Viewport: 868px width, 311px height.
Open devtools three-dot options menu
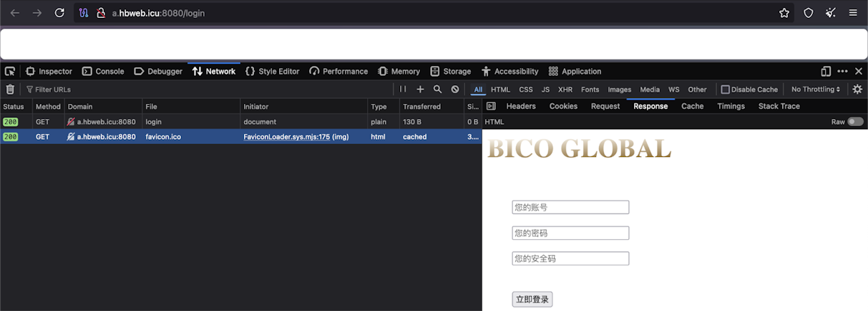click(842, 72)
